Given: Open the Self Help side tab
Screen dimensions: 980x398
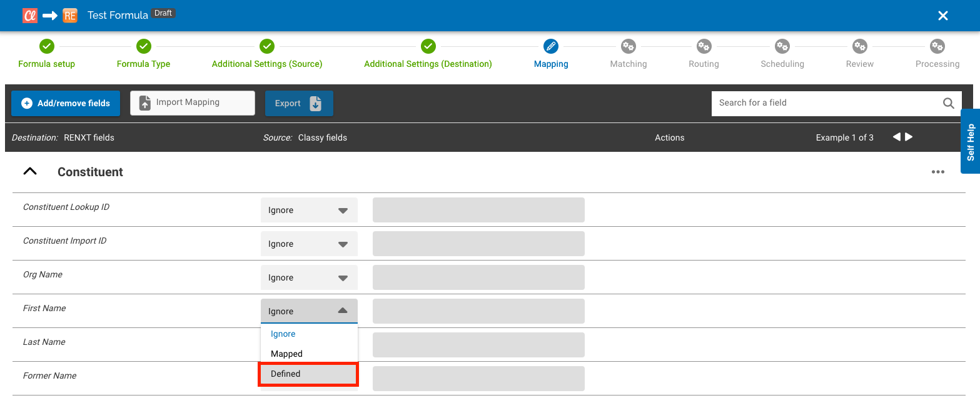Looking at the screenshot, I should 970,142.
